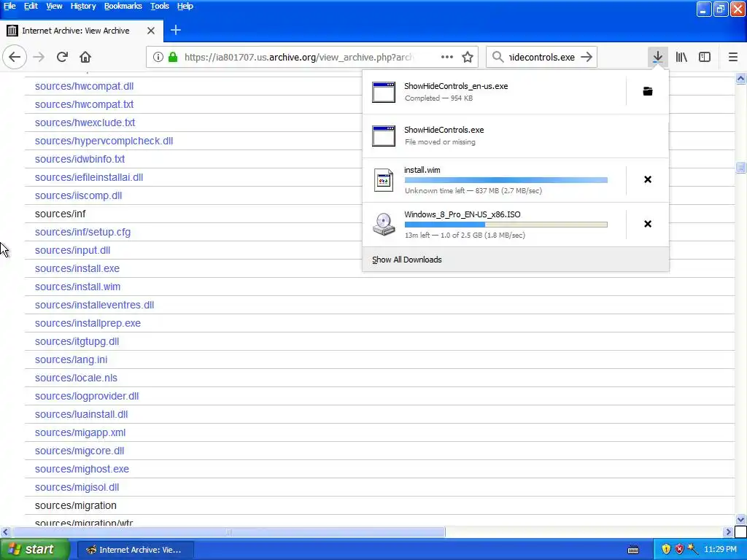Open the History menu
This screenshot has width=747, height=560.
[x=83, y=6]
